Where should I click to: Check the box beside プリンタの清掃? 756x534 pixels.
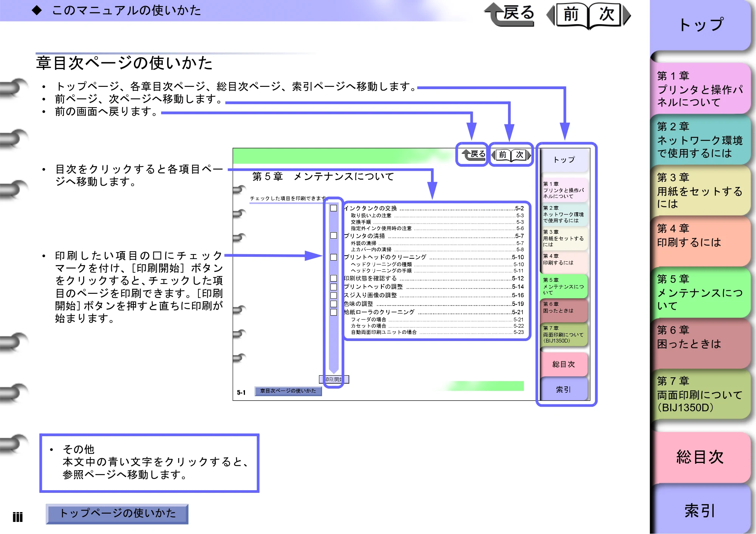pyautogui.click(x=333, y=235)
